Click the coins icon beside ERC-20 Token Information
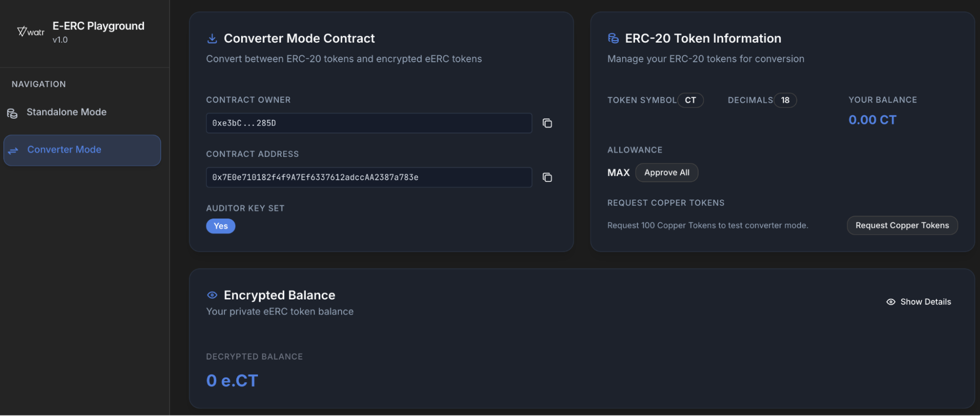980x416 pixels. tap(613, 38)
